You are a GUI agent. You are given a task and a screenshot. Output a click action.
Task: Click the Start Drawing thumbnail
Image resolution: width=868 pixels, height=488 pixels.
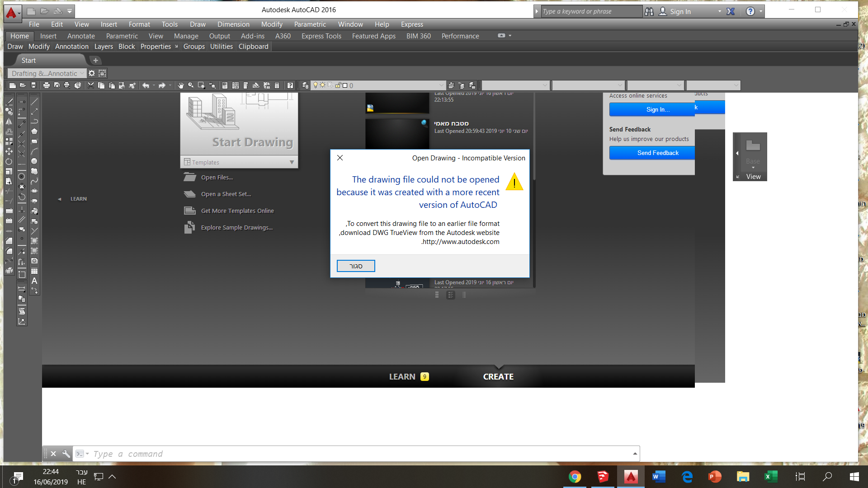tap(239, 124)
